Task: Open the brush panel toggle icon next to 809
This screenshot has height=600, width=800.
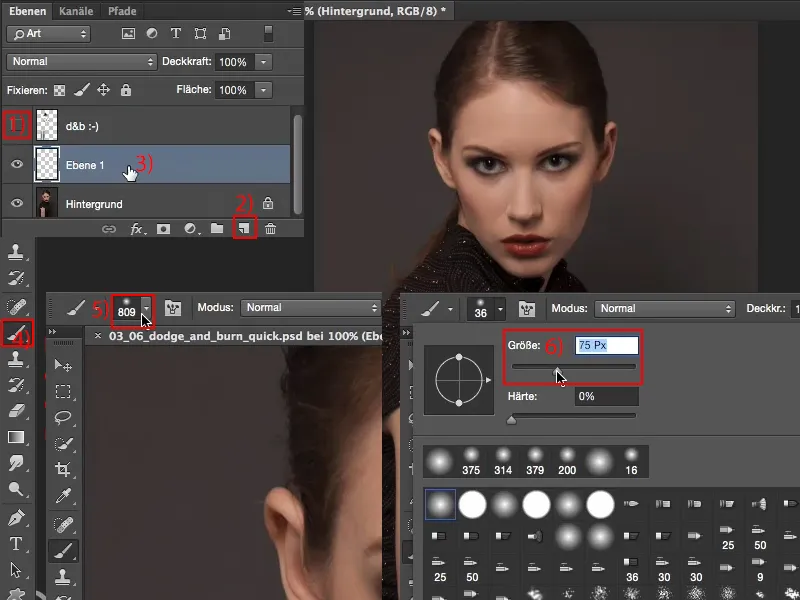Action: tap(173, 308)
